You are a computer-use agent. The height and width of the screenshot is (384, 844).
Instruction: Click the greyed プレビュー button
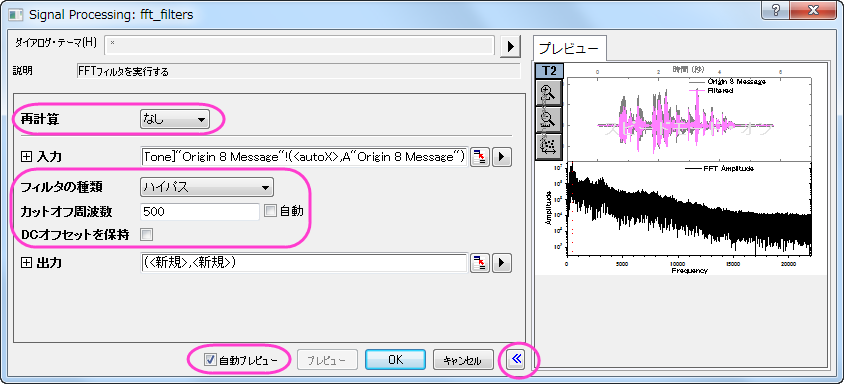click(327, 360)
